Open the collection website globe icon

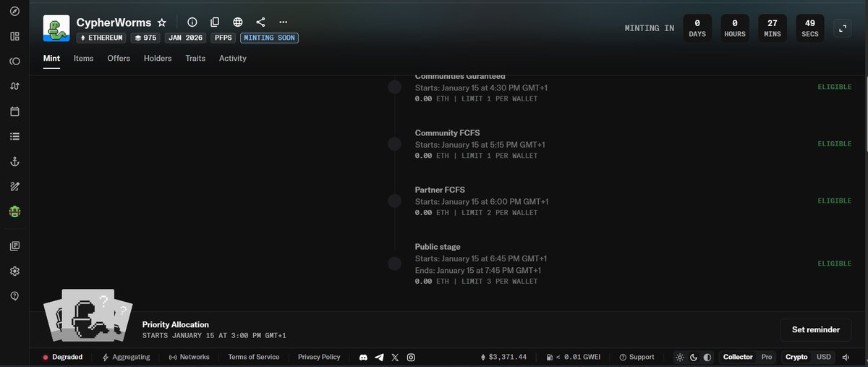(x=238, y=22)
